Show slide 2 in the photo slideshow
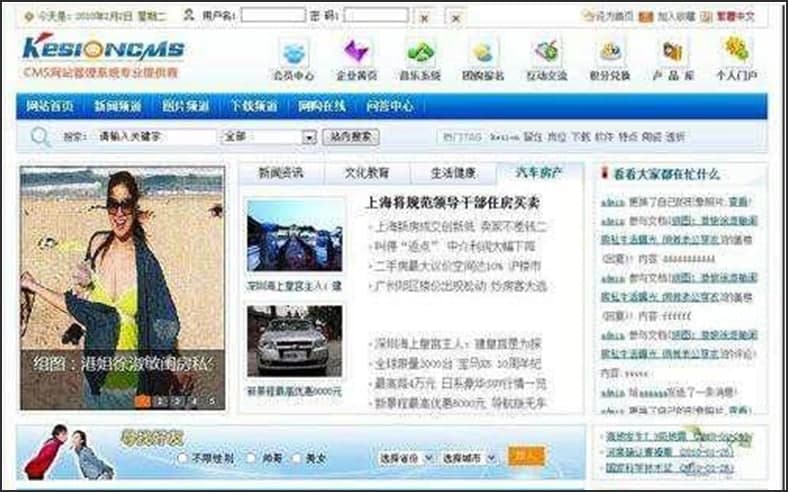Viewport: 788px width, 492px height. [x=160, y=401]
